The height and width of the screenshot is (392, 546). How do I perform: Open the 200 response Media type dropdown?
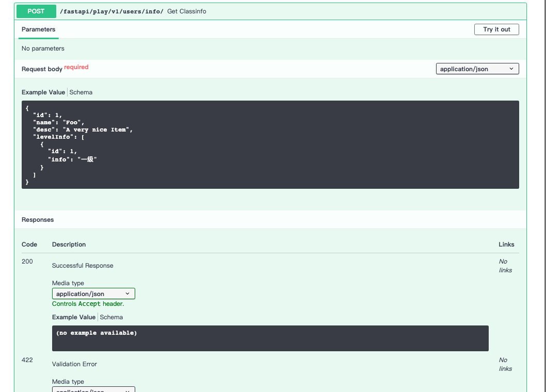(93, 293)
